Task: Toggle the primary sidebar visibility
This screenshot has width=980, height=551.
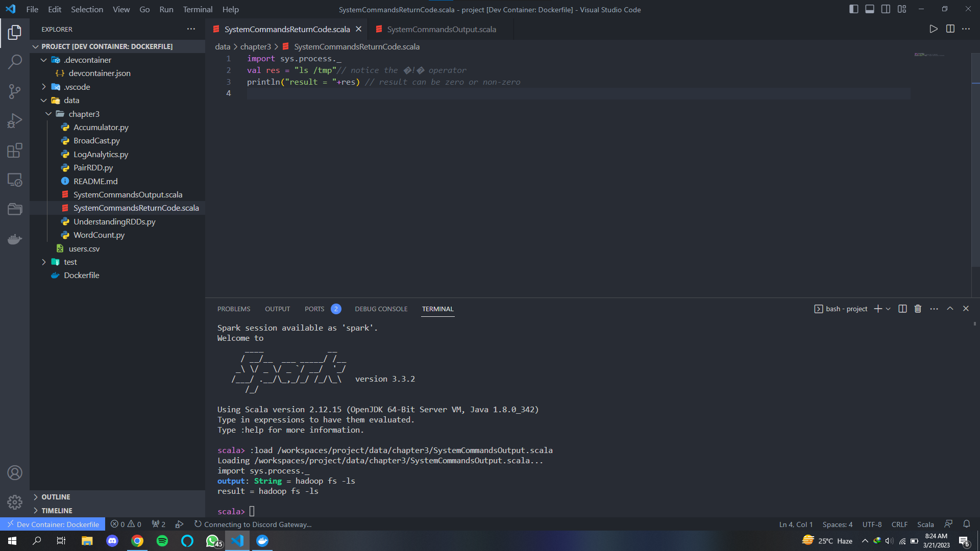Action: click(x=853, y=9)
